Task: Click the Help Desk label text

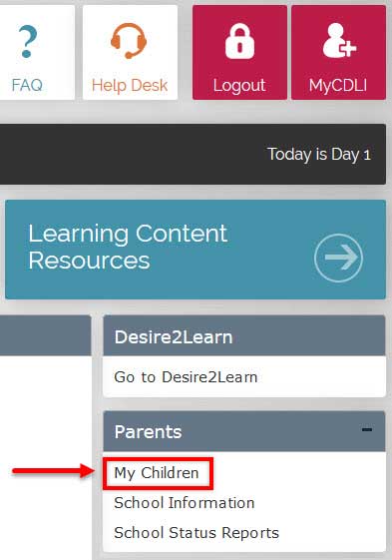Action: click(x=130, y=86)
